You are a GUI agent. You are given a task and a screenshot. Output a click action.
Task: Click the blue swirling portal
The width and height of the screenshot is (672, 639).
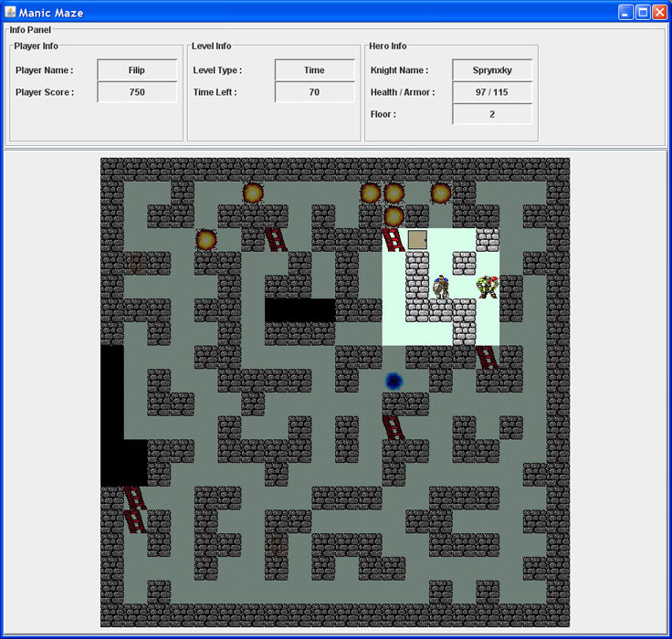click(x=394, y=381)
